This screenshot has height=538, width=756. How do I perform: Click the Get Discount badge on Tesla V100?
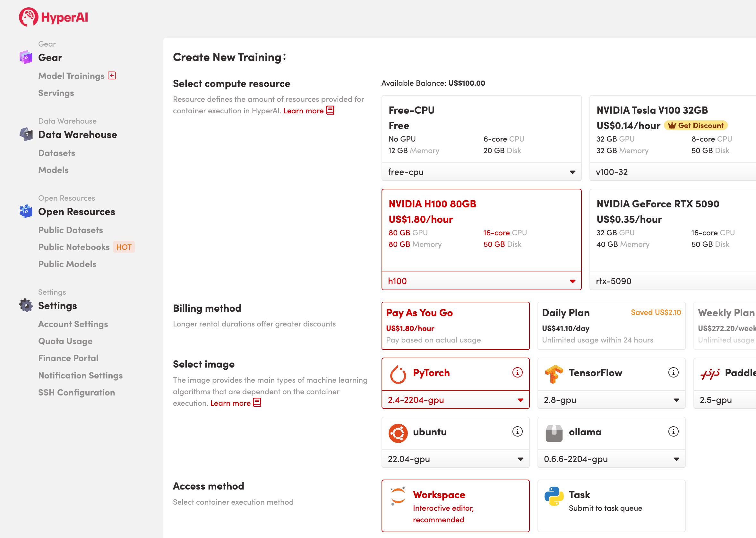coord(695,125)
